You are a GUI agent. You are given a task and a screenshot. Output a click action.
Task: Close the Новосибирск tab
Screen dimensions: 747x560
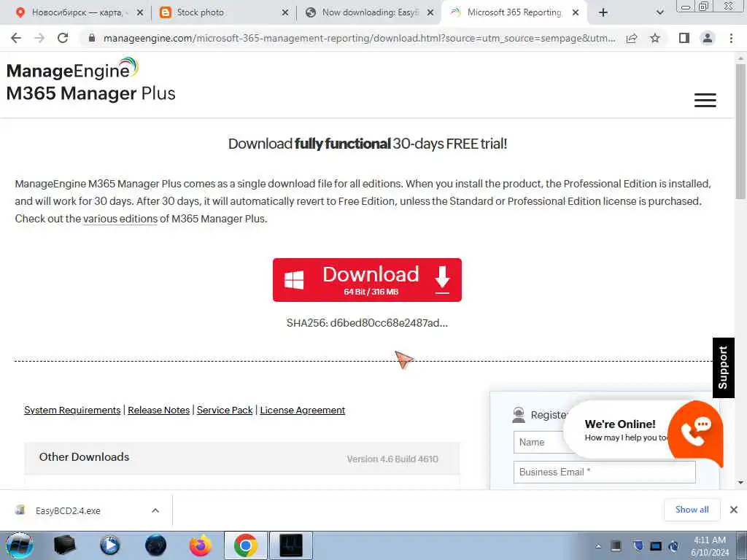(x=139, y=13)
